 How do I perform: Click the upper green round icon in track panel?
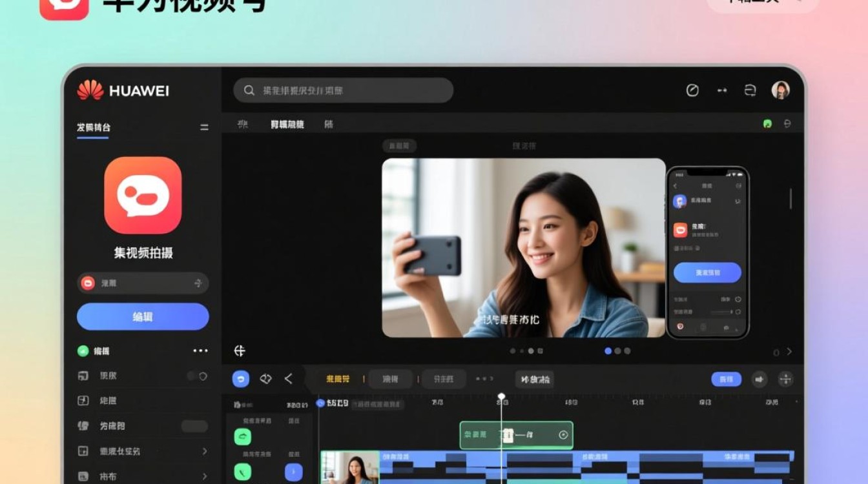point(242,437)
